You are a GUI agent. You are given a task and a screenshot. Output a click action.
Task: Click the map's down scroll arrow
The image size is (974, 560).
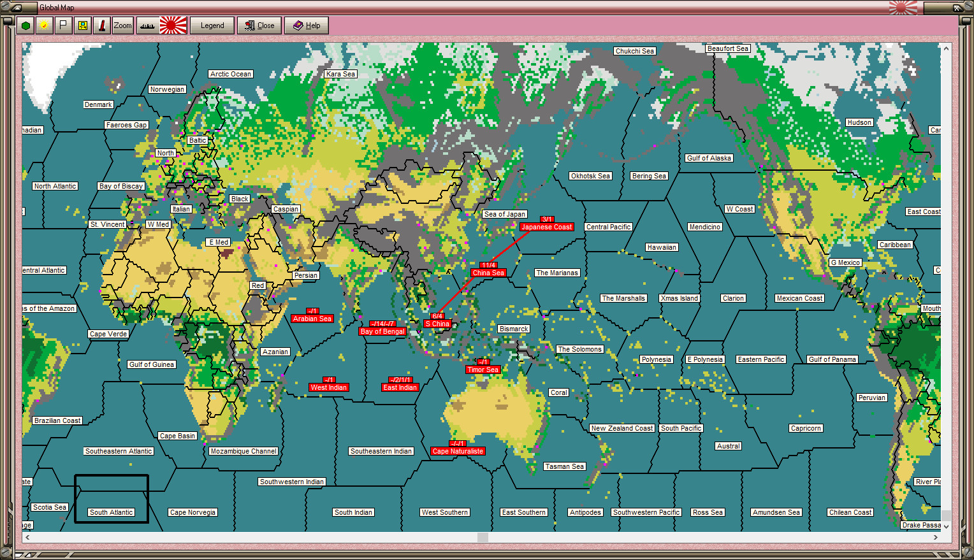coord(947,526)
